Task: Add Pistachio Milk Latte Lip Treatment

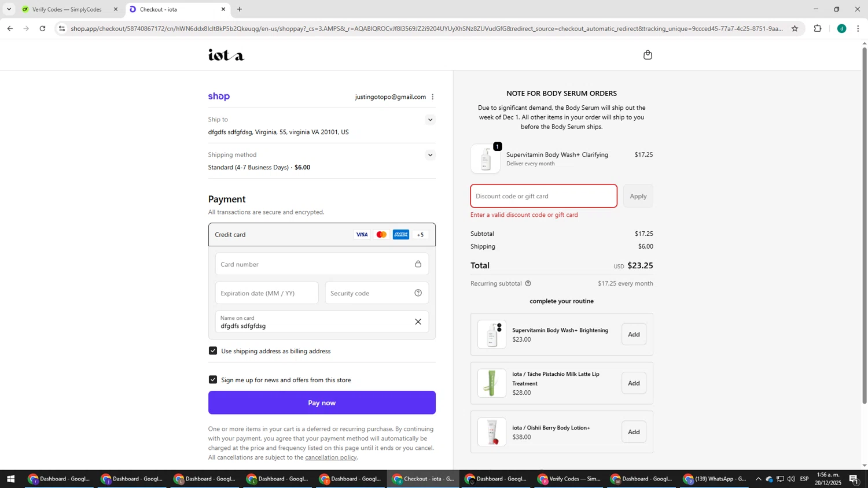Action: [634, 383]
